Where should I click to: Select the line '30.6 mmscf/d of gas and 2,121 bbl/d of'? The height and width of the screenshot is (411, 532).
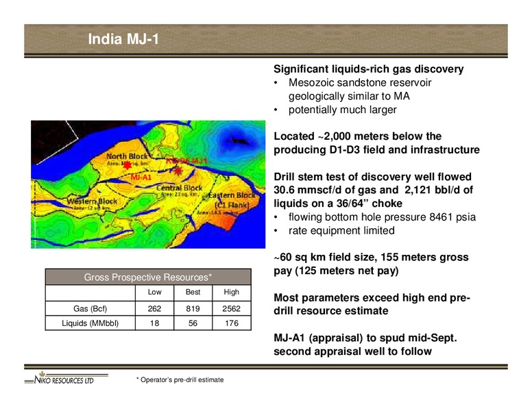click(373, 190)
